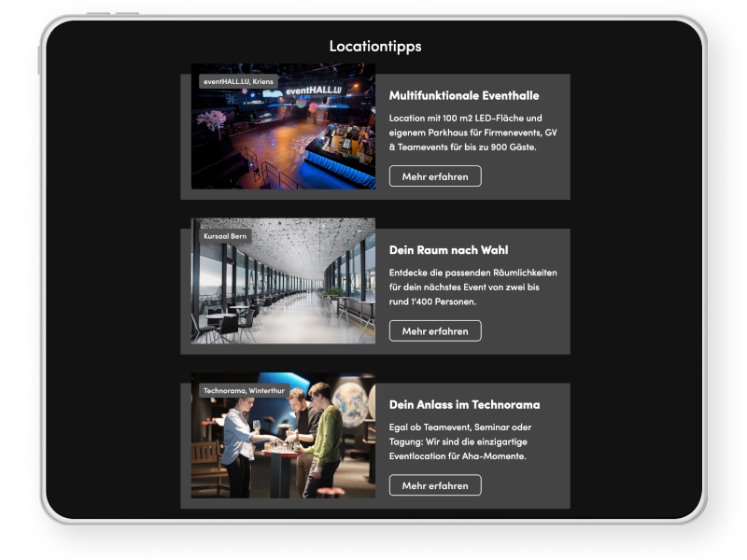Select the 'eventHALL.LU, Kriens' location tag
The height and width of the screenshot is (560, 747).
238,81
